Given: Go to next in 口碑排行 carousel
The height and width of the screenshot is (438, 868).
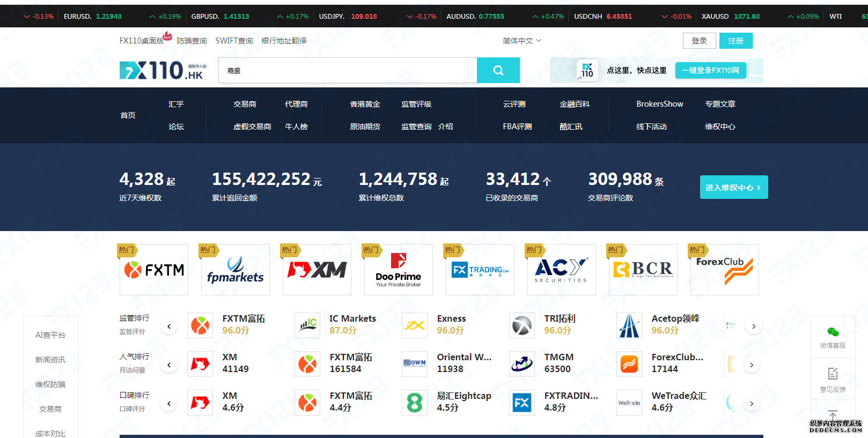Looking at the screenshot, I should pyautogui.click(x=752, y=403).
